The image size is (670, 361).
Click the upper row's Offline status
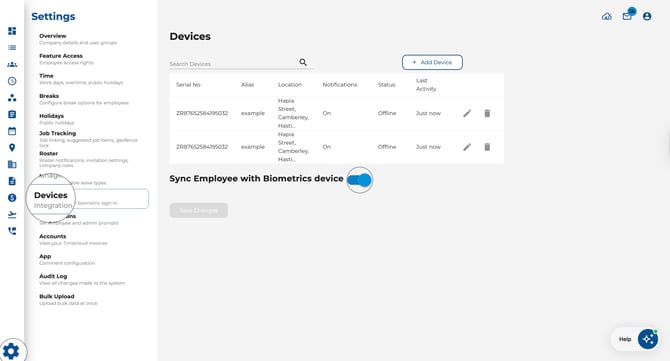[x=387, y=113]
